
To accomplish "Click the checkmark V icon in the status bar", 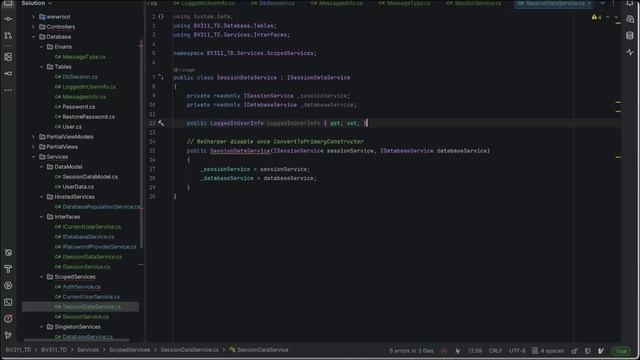I will click(601, 351).
